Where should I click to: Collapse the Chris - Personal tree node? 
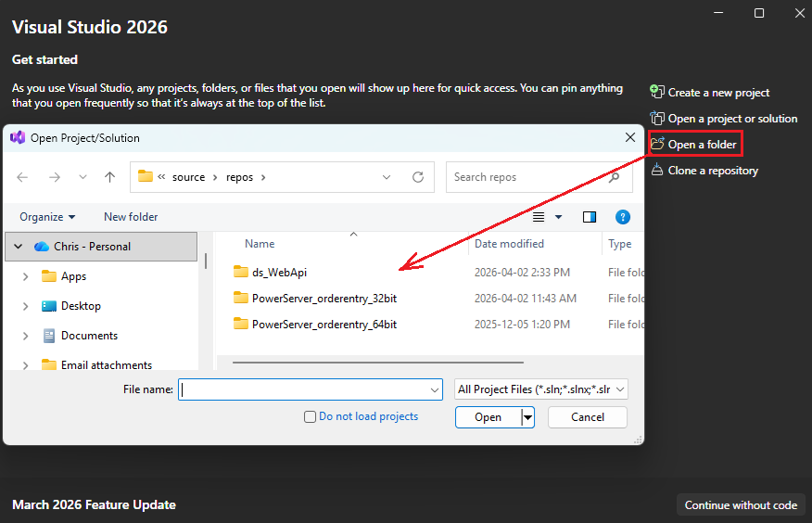(x=16, y=247)
